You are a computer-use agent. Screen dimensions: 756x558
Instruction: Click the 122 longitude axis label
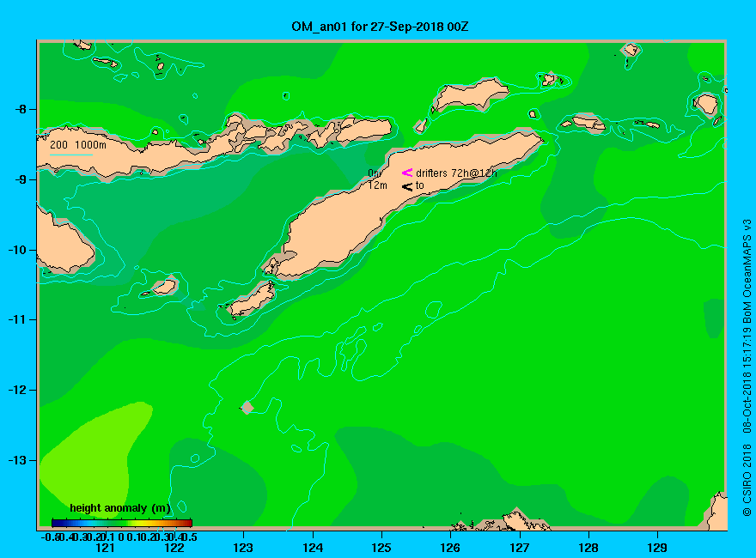pyautogui.click(x=174, y=548)
